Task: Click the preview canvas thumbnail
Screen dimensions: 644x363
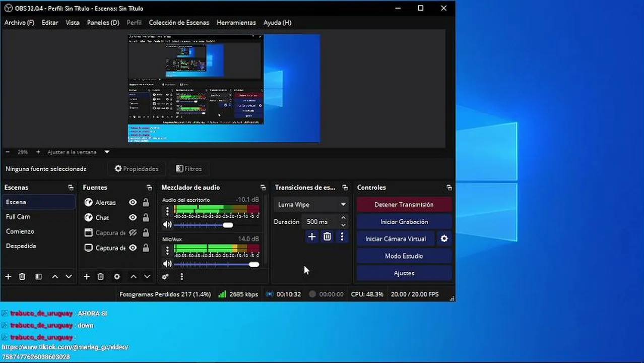Action: (x=224, y=88)
